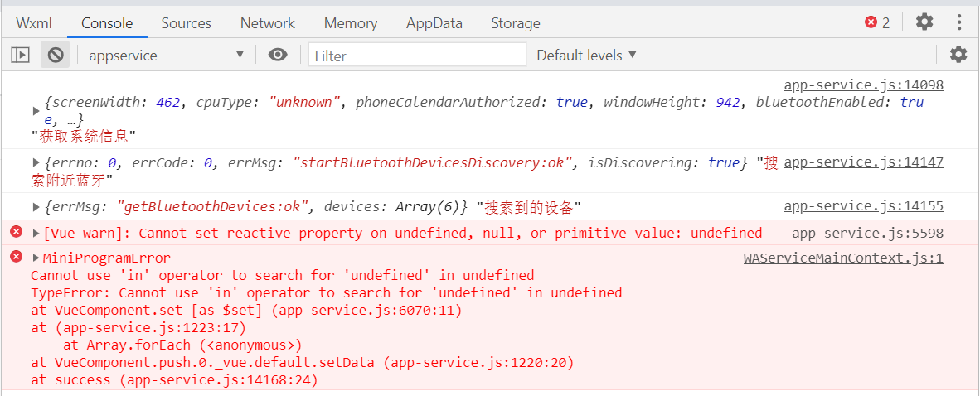Open the app-service.js:14098 source link
980x396 pixels.
click(864, 85)
